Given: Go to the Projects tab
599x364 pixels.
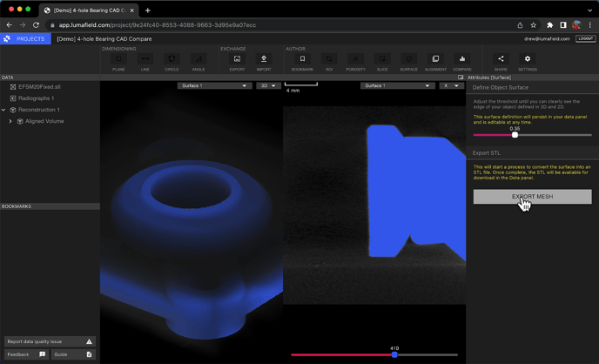Looking at the screenshot, I should 25,38.
